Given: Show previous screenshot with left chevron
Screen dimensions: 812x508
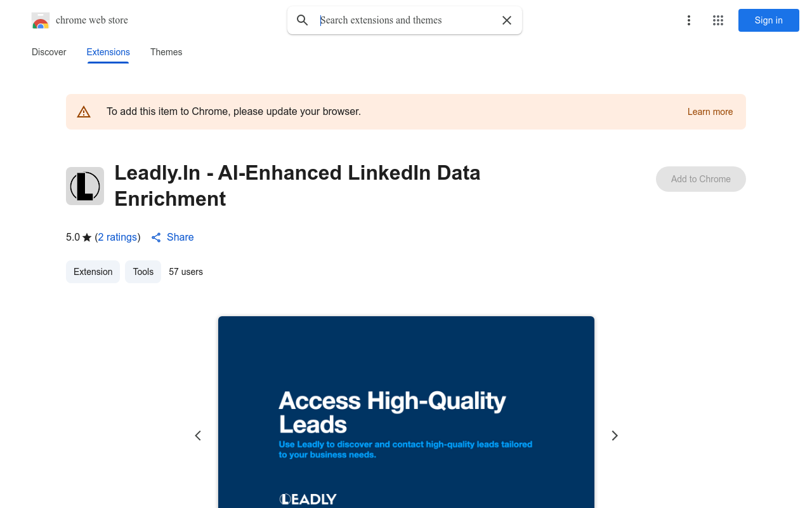Looking at the screenshot, I should pos(198,436).
